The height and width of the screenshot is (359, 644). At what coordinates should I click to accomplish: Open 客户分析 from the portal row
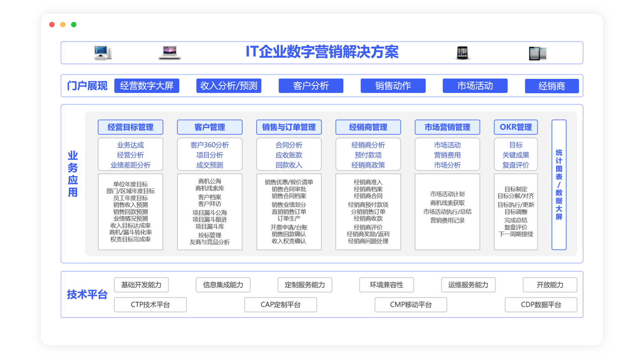311,86
